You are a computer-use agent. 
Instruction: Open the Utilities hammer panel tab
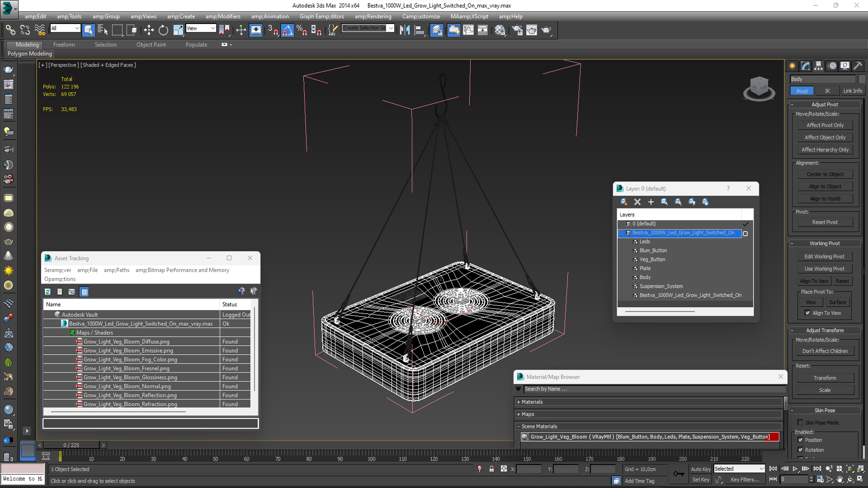point(858,66)
